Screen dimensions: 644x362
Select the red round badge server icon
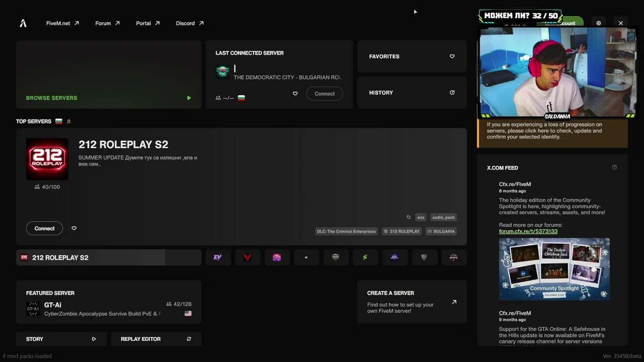(x=453, y=257)
